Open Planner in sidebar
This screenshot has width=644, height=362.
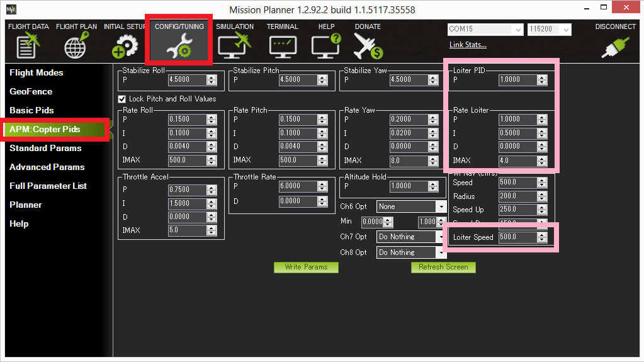25,205
